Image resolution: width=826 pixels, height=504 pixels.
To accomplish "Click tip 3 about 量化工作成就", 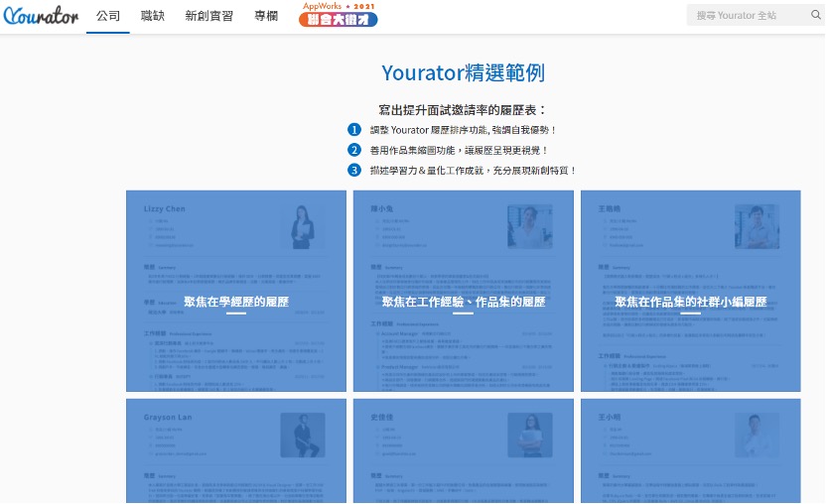I will [463, 170].
